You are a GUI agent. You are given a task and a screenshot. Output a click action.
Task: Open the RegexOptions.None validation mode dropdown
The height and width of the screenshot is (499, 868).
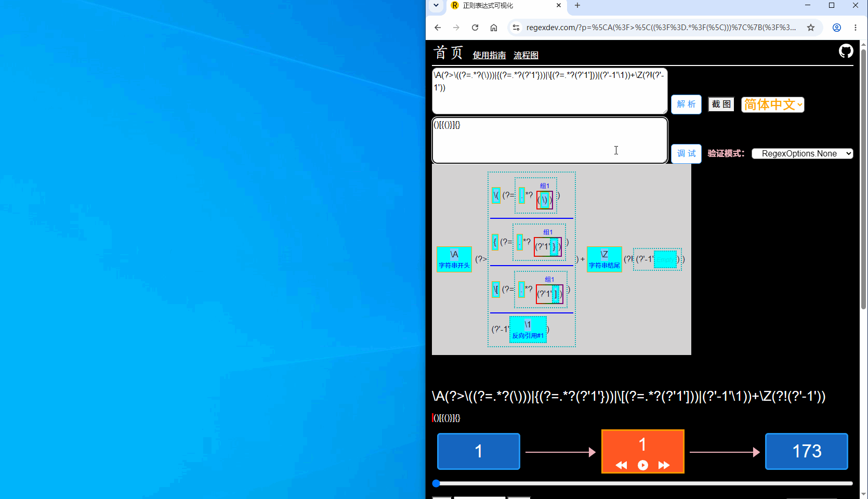click(x=803, y=153)
